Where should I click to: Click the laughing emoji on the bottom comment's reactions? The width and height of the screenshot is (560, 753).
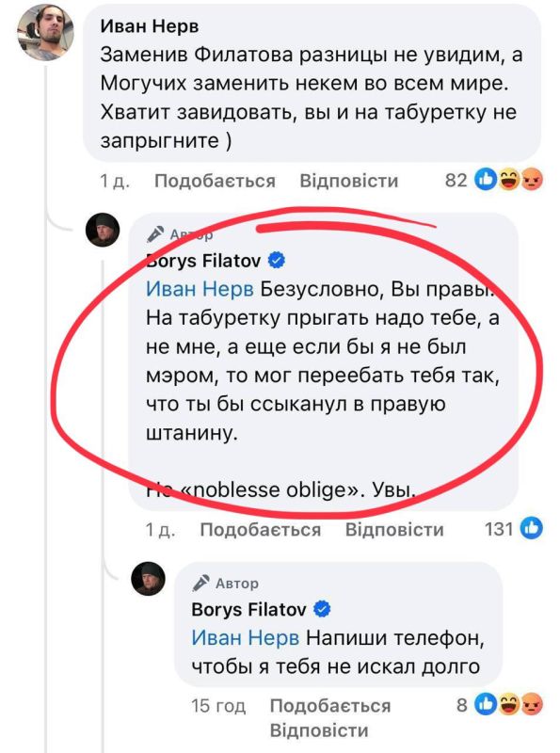click(x=509, y=703)
